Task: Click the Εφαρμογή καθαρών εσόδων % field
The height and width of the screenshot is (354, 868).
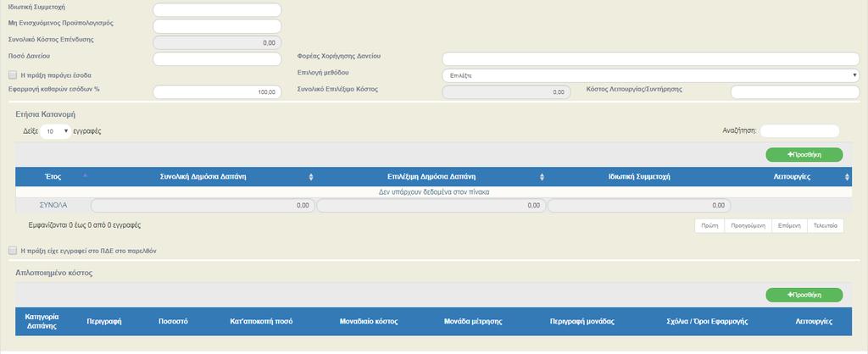Action: (x=217, y=92)
